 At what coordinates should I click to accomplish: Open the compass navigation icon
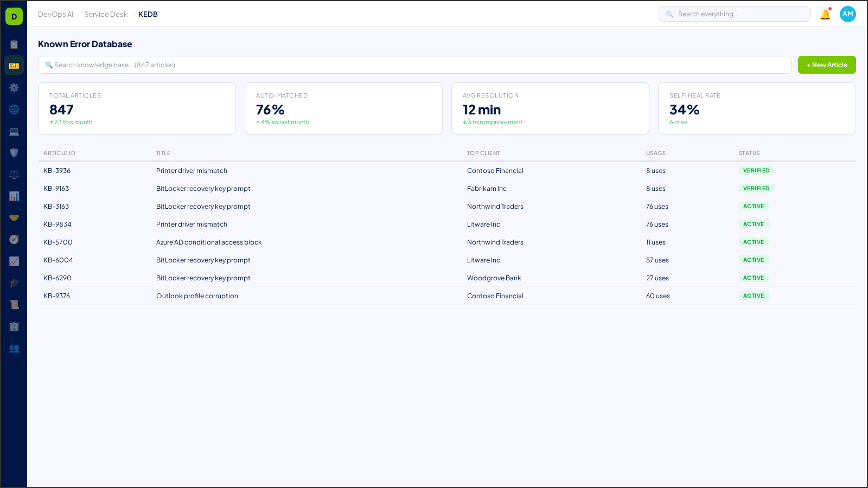14,239
